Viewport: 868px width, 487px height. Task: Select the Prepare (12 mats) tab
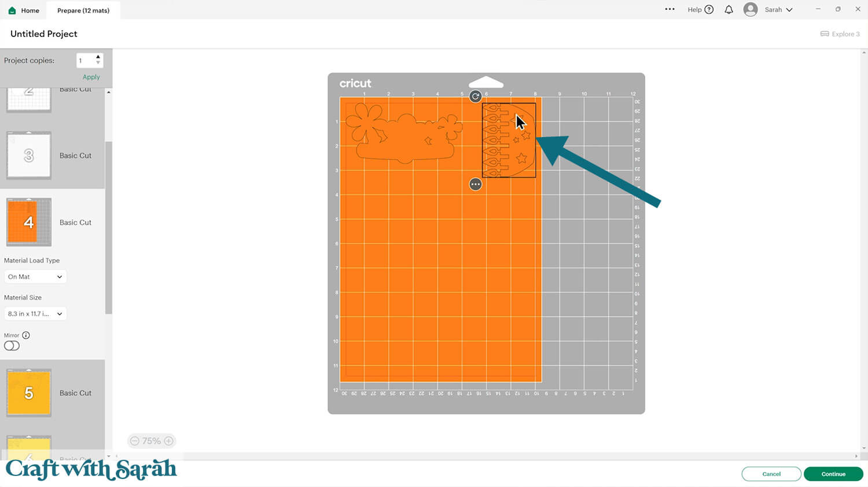coord(83,10)
